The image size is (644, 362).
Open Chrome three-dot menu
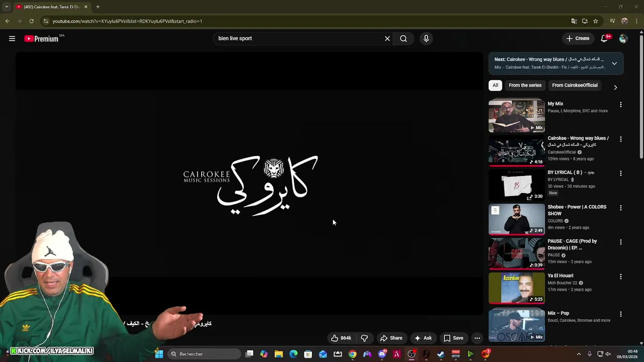636,21
